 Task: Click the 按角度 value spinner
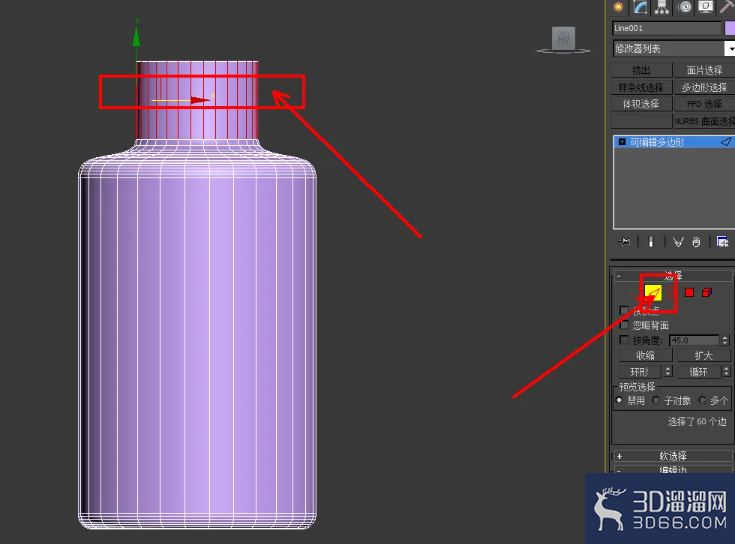point(725,340)
